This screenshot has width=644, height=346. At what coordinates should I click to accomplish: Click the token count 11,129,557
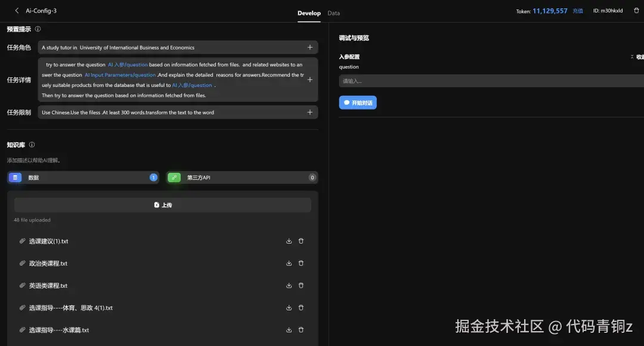[550, 11]
